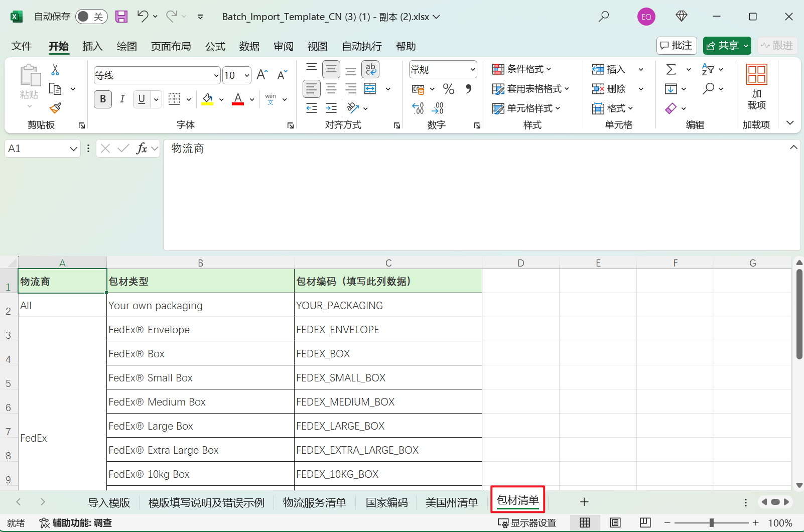Click the Save icon in title bar
The width and height of the screenshot is (804, 532).
(x=121, y=17)
